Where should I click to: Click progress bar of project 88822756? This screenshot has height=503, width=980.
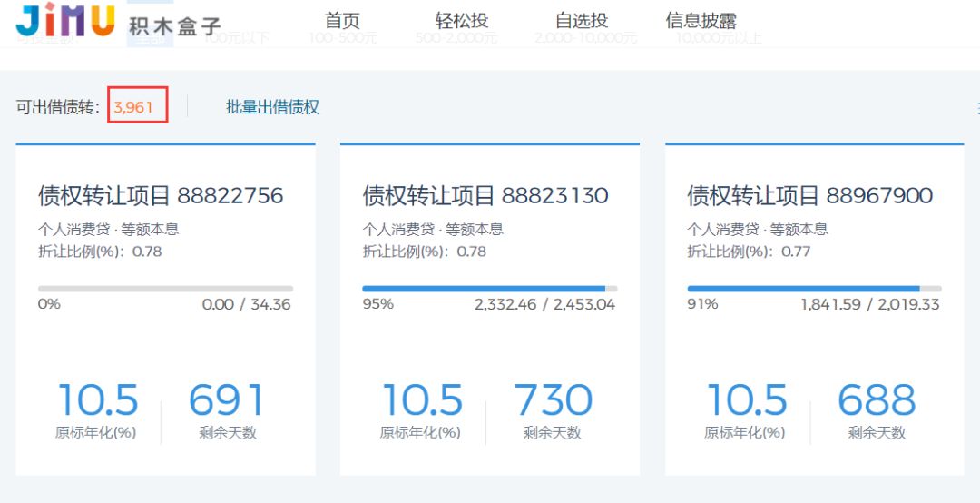(166, 289)
